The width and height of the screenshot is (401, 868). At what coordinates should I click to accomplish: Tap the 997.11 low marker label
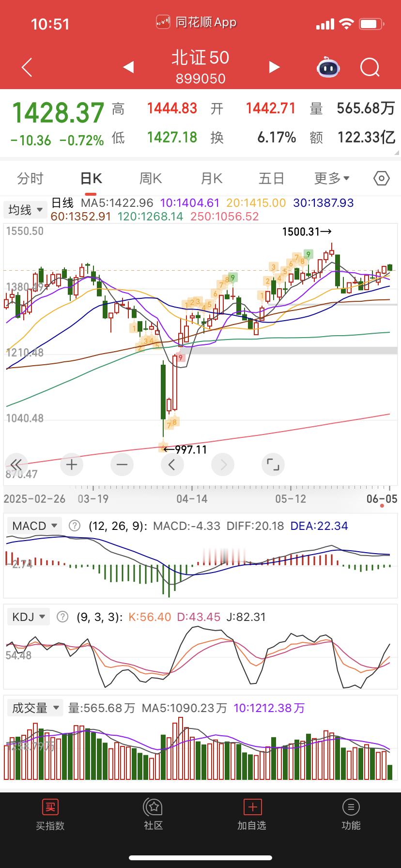(x=185, y=449)
